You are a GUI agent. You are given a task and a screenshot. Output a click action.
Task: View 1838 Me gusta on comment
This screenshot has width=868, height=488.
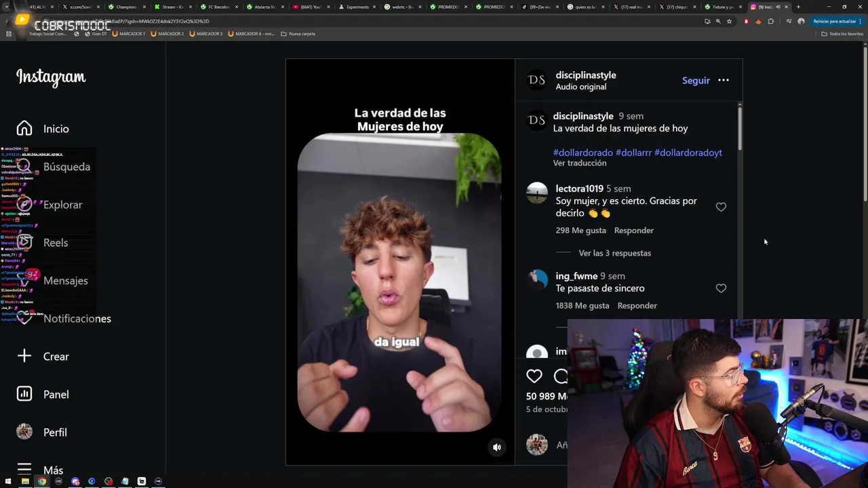tap(583, 306)
